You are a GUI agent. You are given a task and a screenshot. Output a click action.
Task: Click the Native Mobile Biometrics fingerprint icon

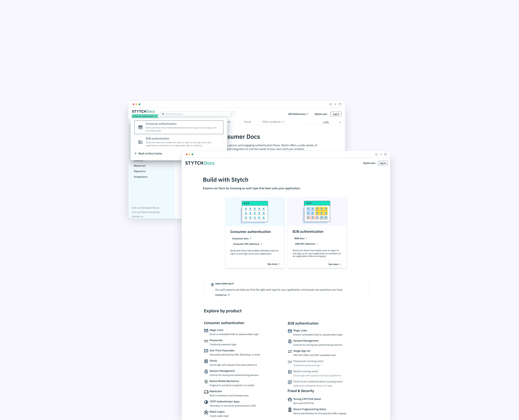[x=206, y=382]
